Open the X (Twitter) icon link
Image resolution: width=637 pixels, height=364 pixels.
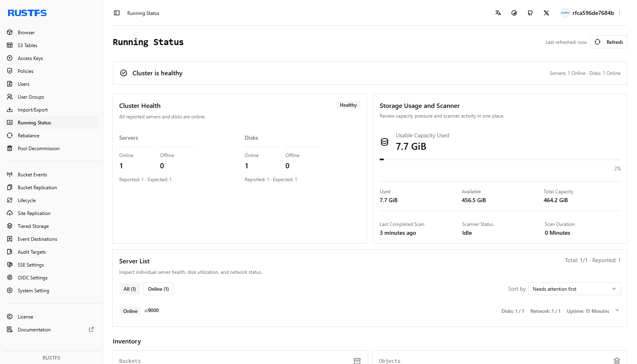point(546,13)
